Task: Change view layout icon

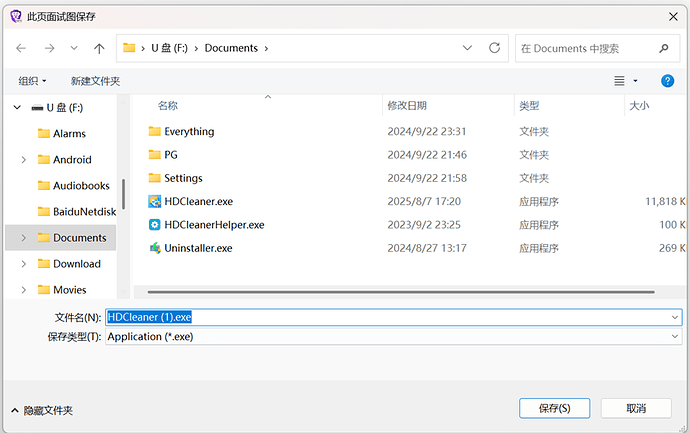Action: click(619, 81)
